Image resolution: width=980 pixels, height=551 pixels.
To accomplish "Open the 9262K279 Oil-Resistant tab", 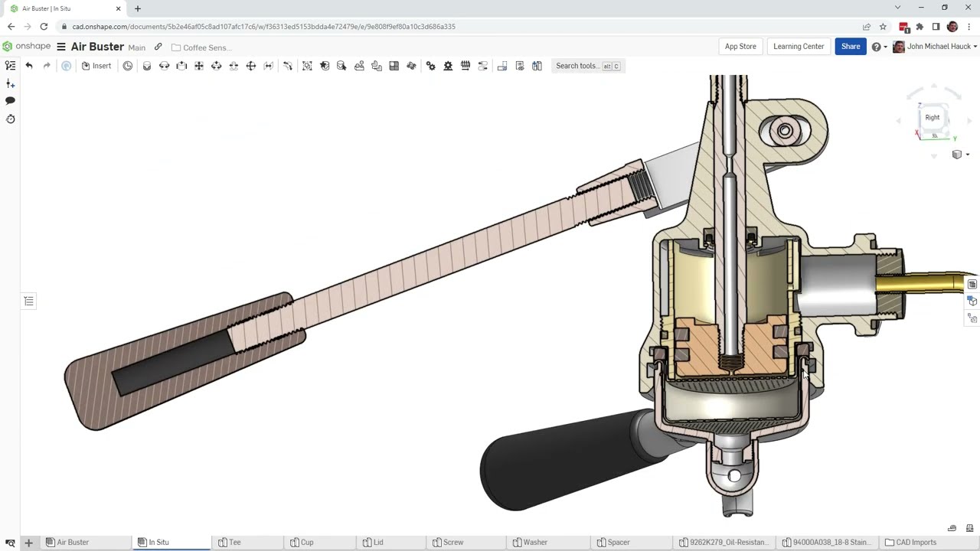I will pyautogui.click(x=723, y=542).
